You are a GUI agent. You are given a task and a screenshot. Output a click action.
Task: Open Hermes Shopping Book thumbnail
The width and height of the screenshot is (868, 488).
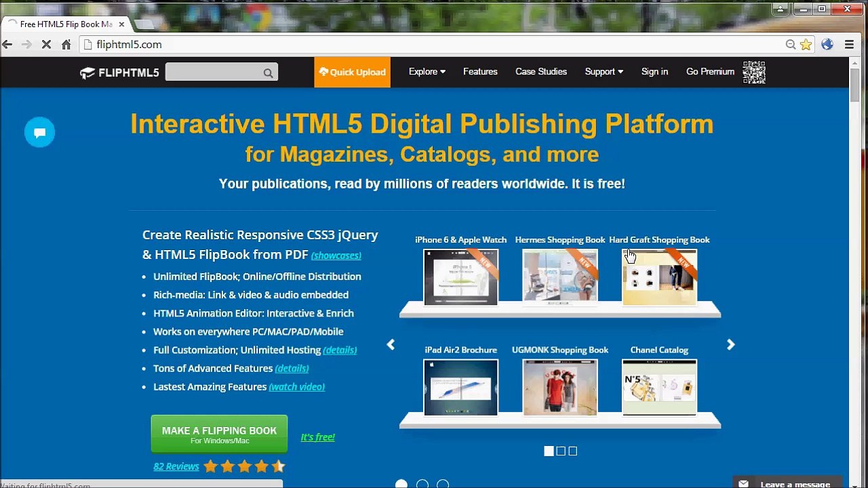coord(560,277)
